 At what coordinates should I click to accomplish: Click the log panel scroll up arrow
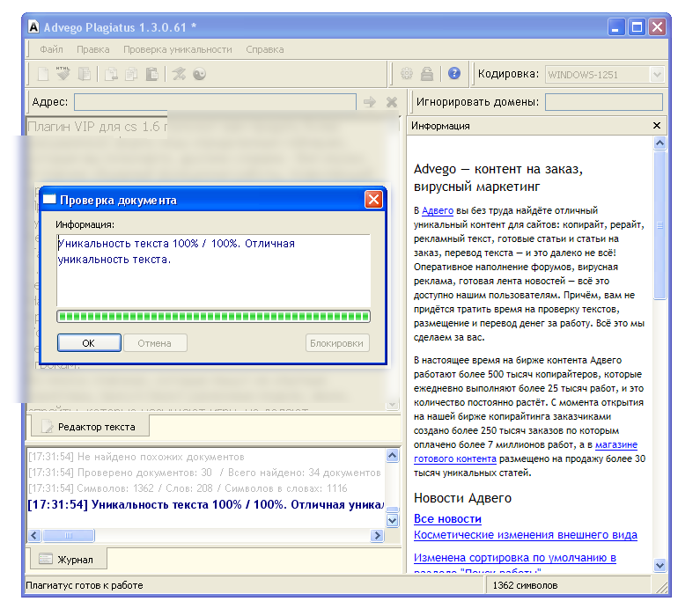[392, 455]
